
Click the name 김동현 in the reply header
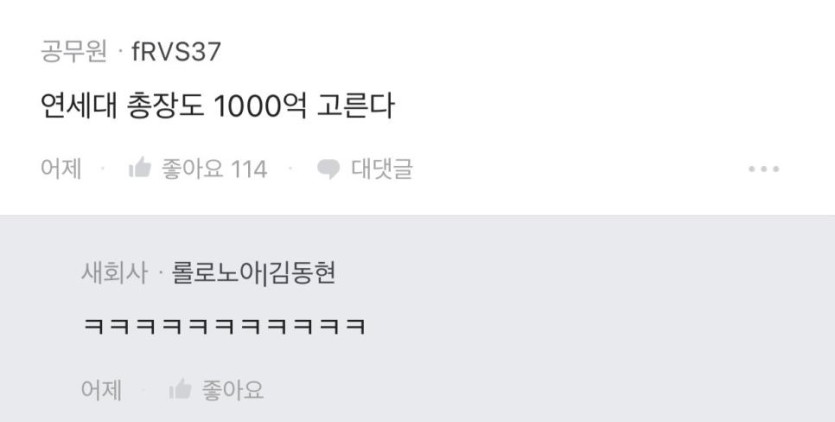pos(302,273)
